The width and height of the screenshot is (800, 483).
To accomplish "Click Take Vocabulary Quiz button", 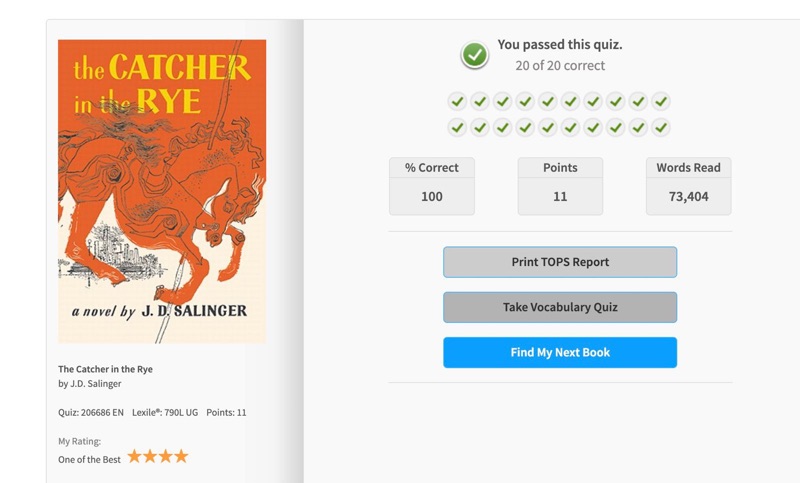I will click(560, 307).
